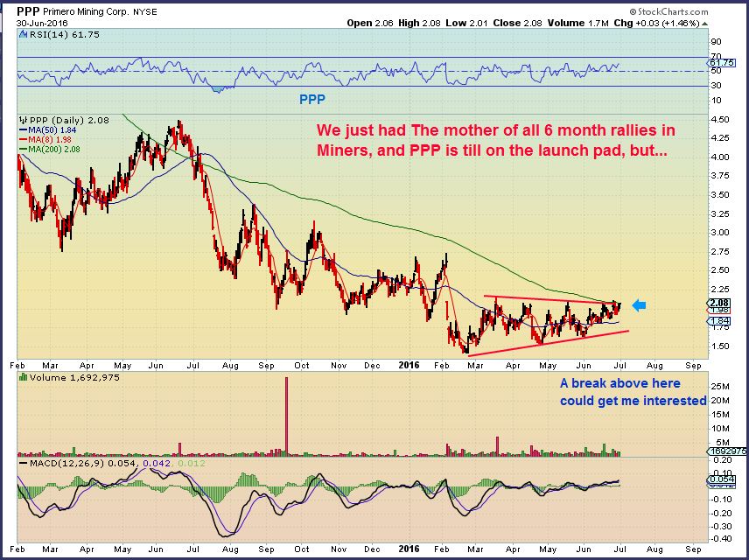The width and height of the screenshot is (749, 560).
Task: Click the 3.00 price axis label
Action: 720,233
